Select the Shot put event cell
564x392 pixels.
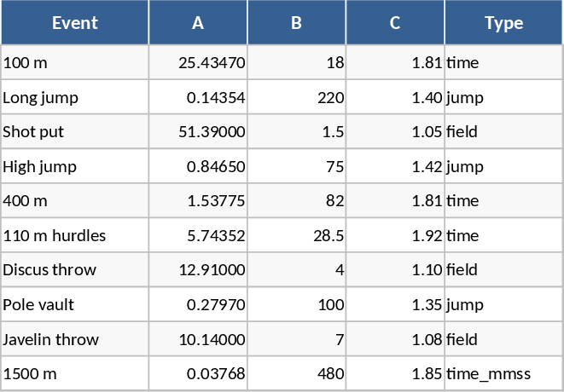click(x=74, y=132)
